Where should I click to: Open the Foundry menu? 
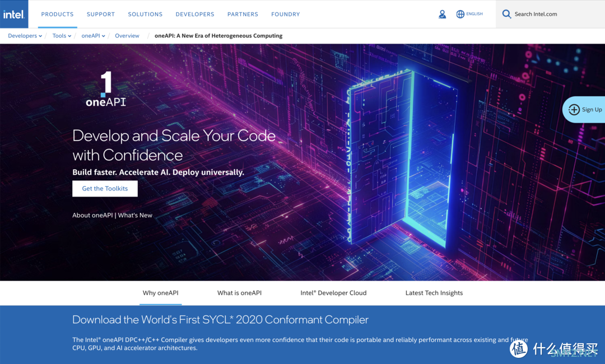tap(285, 14)
